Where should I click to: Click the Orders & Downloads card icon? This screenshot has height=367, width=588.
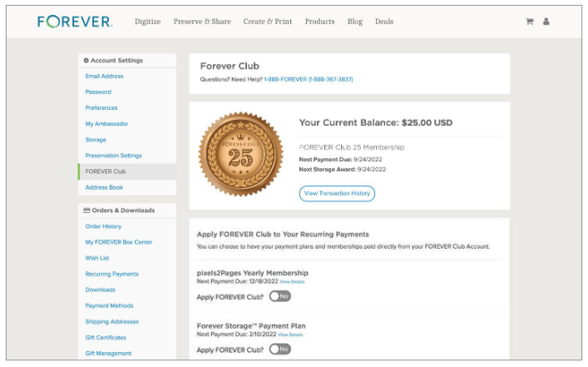tap(86, 211)
